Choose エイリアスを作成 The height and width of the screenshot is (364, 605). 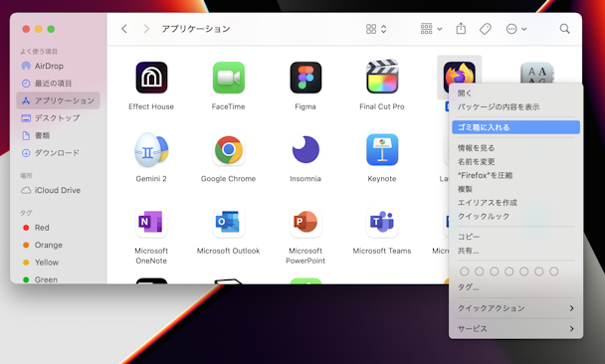[515, 203]
